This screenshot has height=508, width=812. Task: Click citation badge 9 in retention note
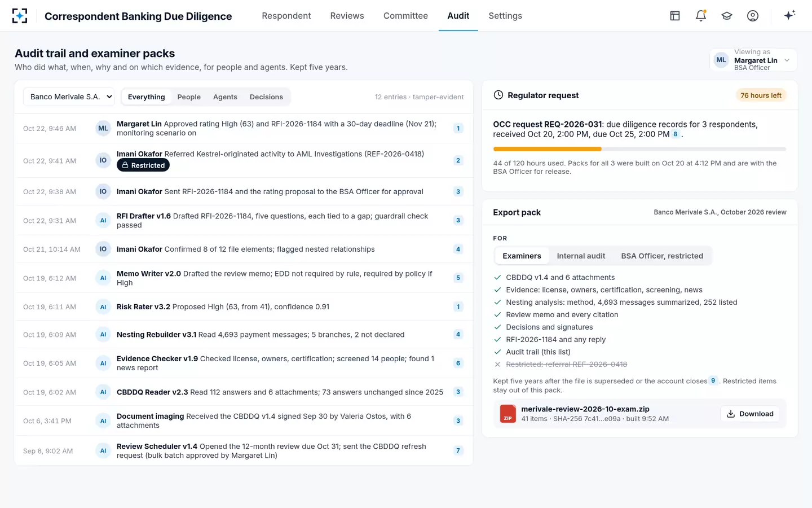click(x=713, y=381)
